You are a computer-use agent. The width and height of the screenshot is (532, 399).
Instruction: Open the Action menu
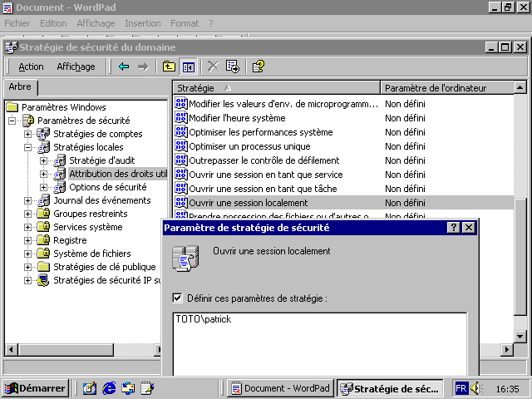pyautogui.click(x=31, y=66)
